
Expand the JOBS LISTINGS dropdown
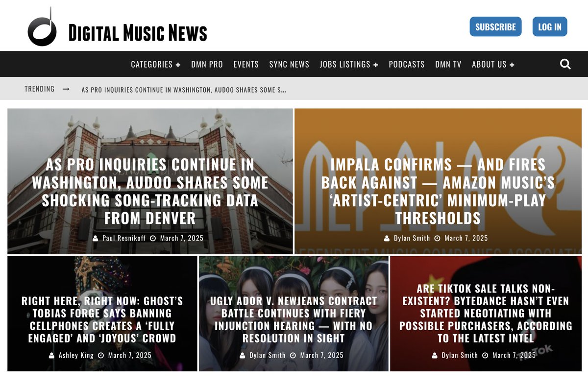348,64
